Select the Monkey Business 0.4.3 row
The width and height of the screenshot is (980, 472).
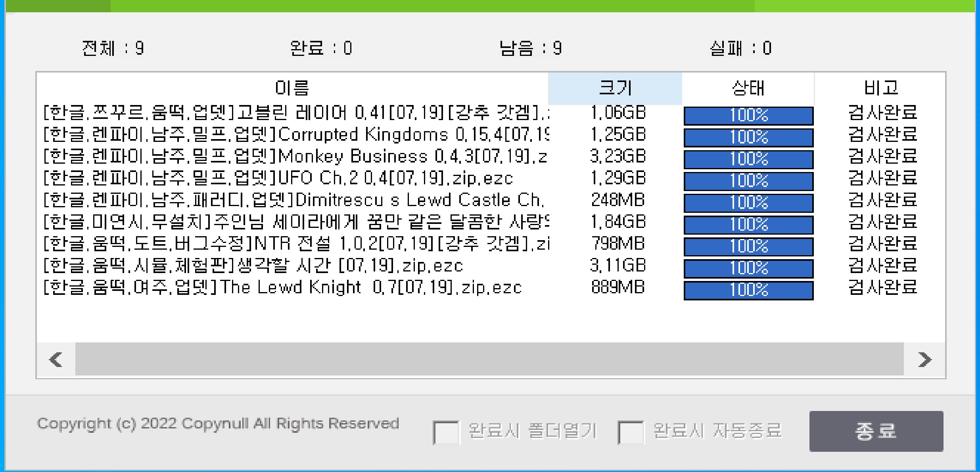tap(295, 157)
